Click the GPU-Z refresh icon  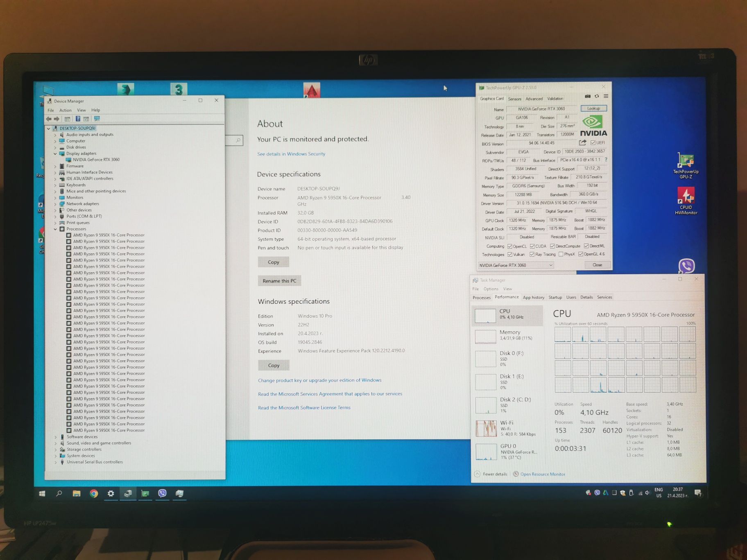tap(597, 96)
